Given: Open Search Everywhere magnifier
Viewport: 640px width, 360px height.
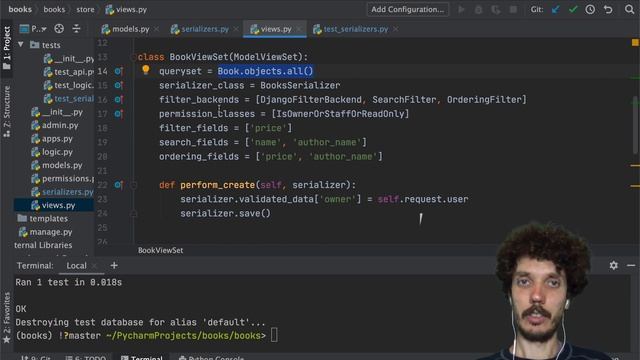Looking at the screenshot, I should tap(629, 9).
